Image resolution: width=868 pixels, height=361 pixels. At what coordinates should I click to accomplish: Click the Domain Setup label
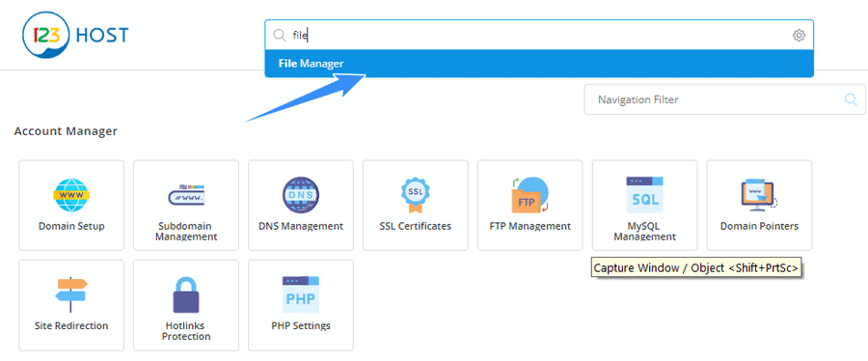click(71, 227)
